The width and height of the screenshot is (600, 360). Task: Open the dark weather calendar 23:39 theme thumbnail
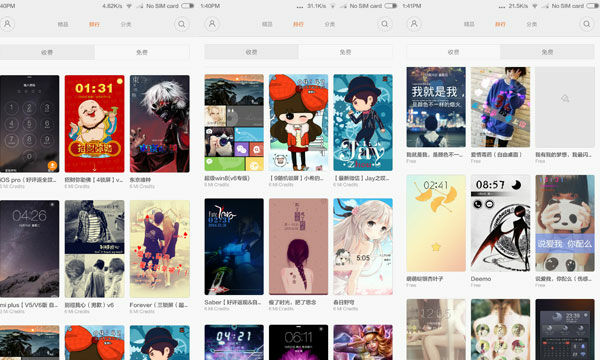565,329
